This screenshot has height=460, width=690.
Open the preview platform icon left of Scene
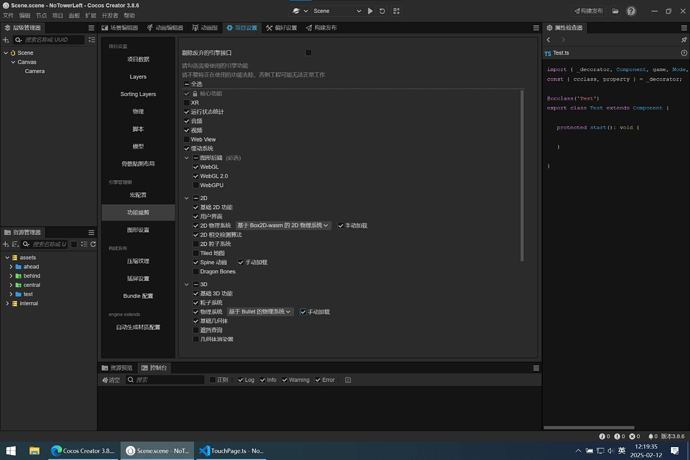pyautogui.click(x=296, y=11)
